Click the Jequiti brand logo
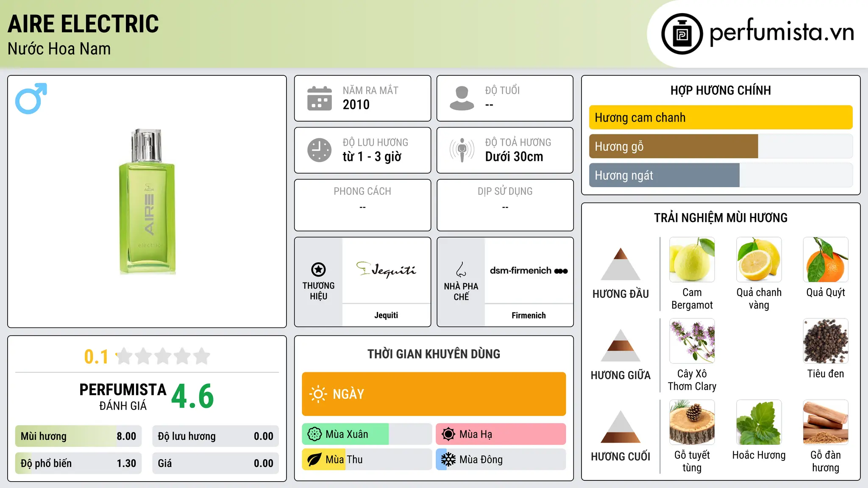The width and height of the screenshot is (868, 488). click(x=386, y=270)
